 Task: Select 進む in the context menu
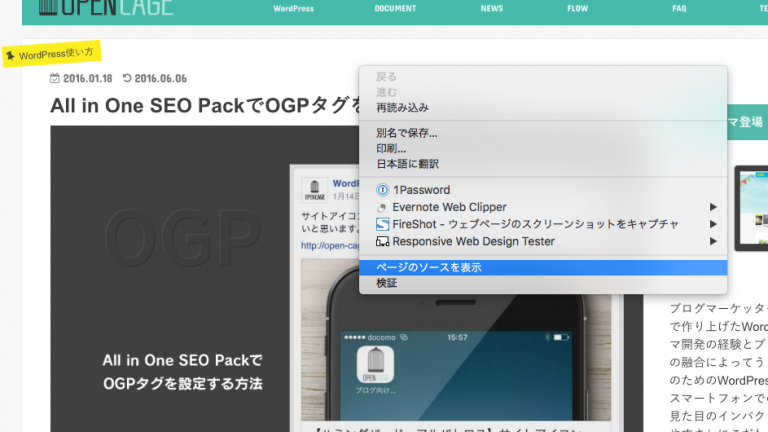543,92
